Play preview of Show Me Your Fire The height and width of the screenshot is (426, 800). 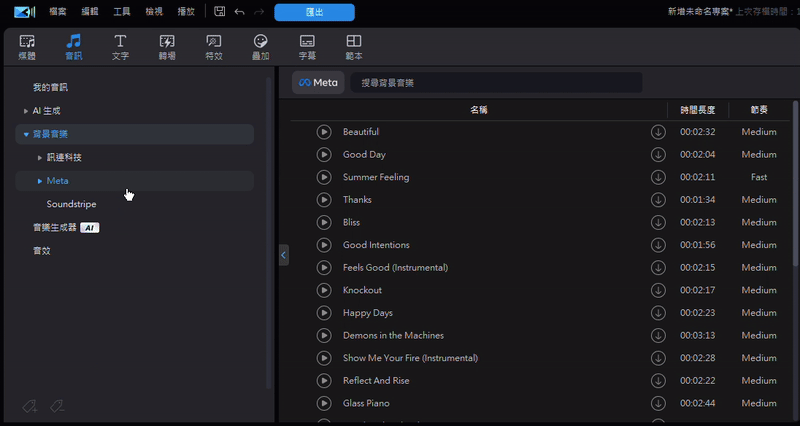(324, 358)
